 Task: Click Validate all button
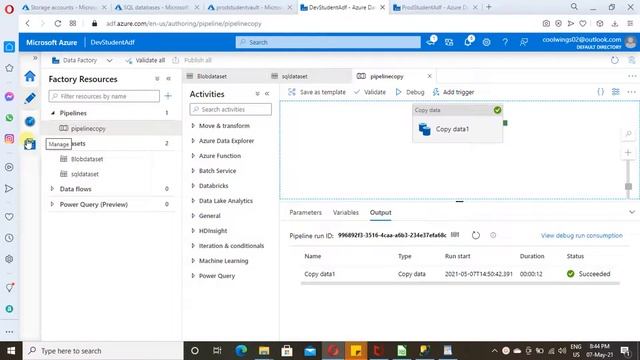(x=145, y=60)
